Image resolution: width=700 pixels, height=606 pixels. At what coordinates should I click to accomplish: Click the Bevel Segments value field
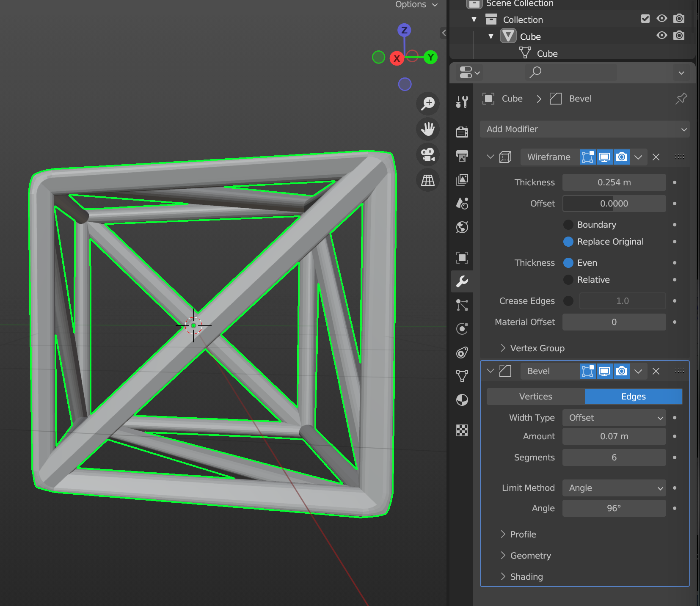coord(614,457)
